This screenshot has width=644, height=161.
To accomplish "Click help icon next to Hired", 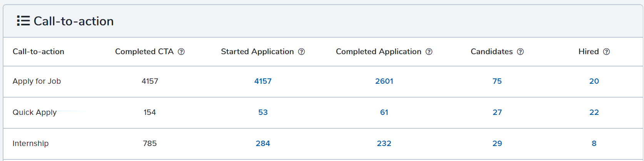I will [606, 51].
